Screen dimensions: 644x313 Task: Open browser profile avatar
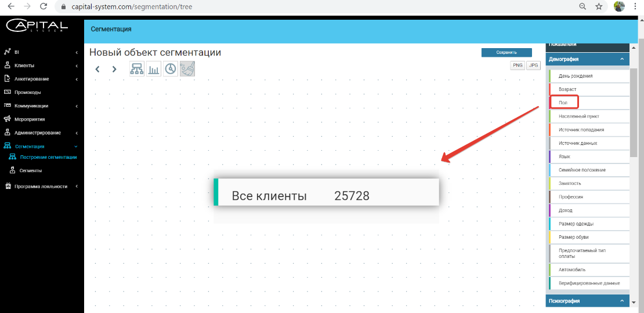point(619,6)
